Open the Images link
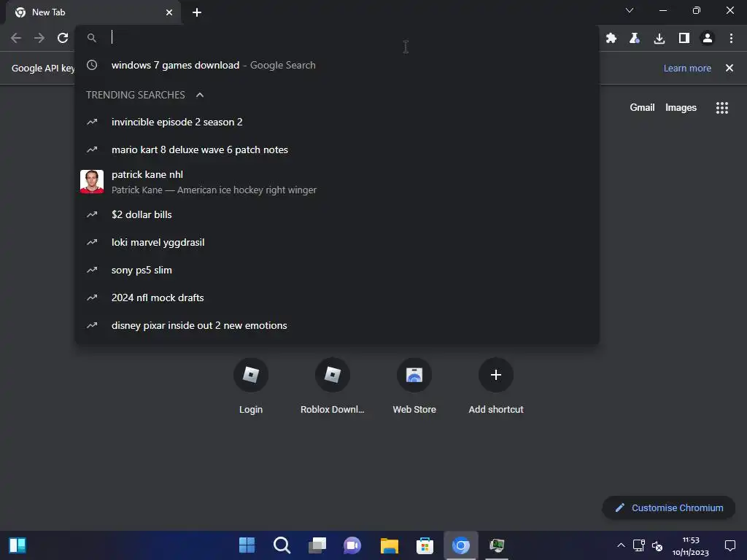Image resolution: width=747 pixels, height=560 pixels. tap(681, 108)
